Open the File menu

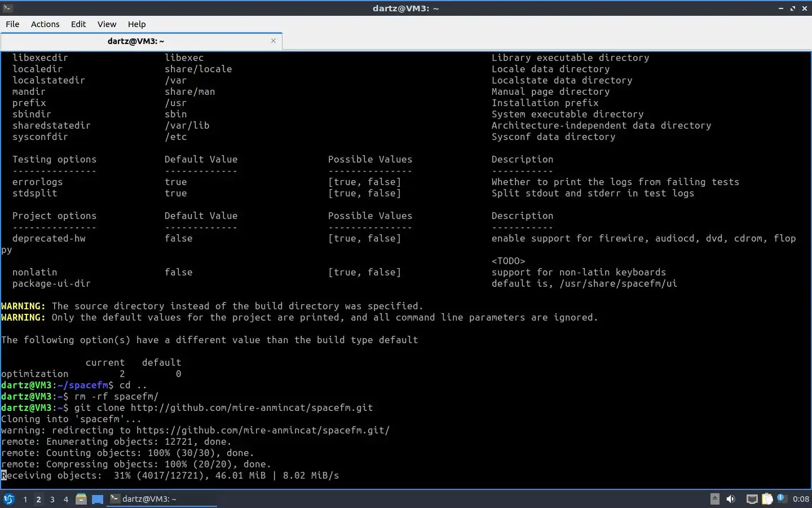click(12, 24)
